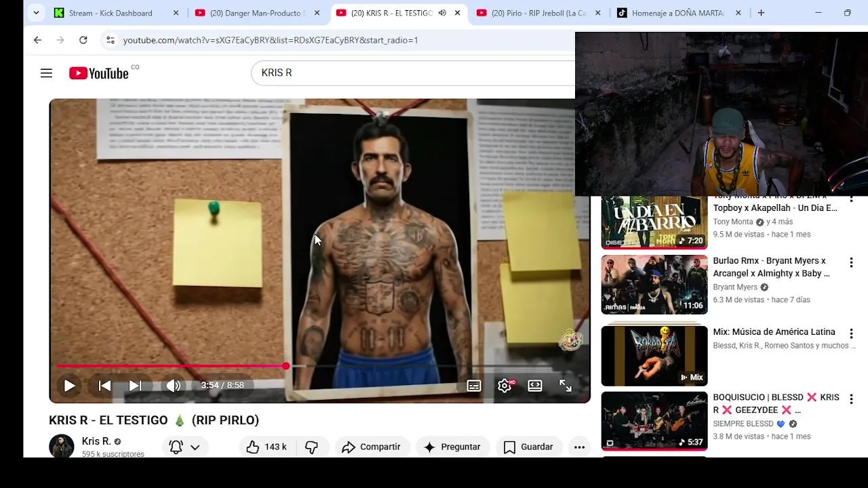Open more actions three-dot menu
Screen dimensions: 868x488
(579, 447)
